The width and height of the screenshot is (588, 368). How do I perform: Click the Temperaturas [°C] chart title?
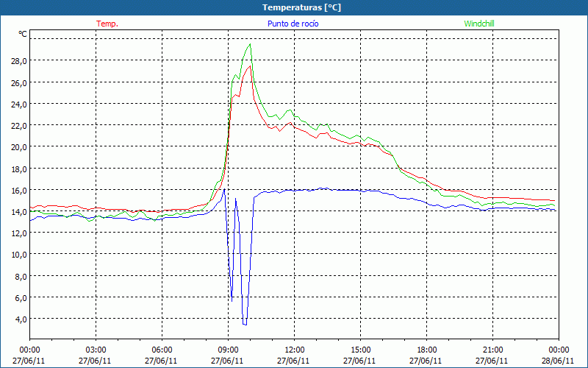[301, 7]
